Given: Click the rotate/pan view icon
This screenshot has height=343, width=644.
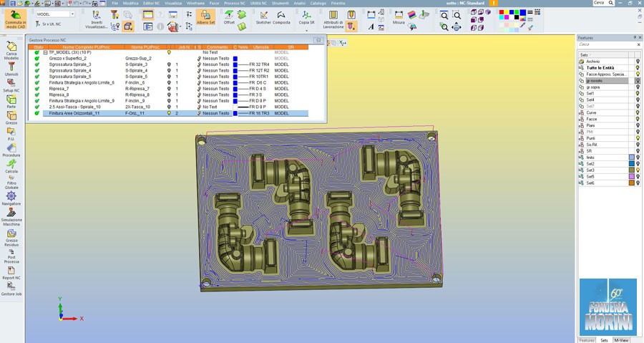Looking at the screenshot, I should pos(457,27).
